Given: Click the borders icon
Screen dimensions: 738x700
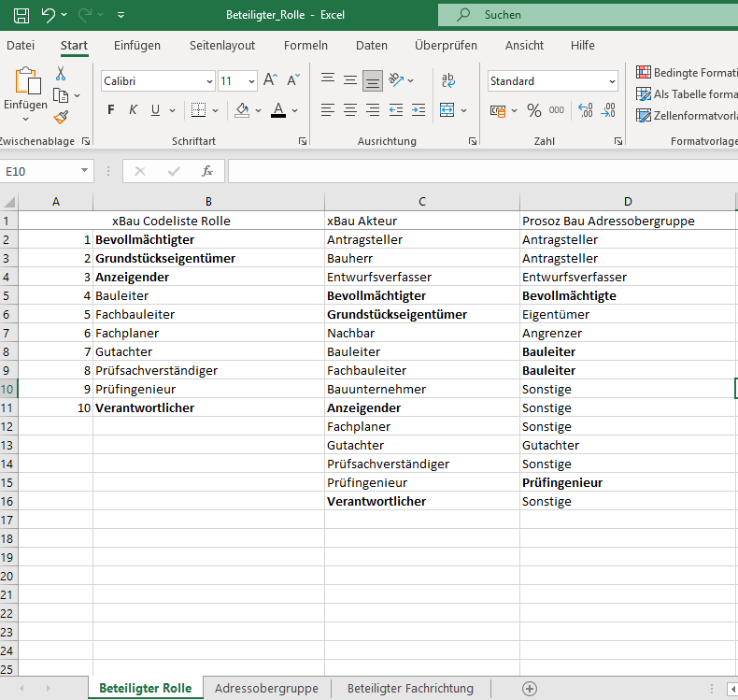Looking at the screenshot, I should point(198,110).
